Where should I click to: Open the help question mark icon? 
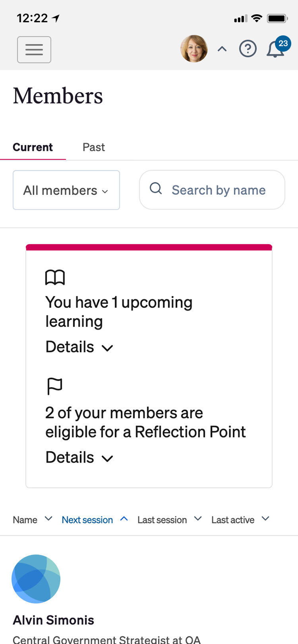[248, 49]
